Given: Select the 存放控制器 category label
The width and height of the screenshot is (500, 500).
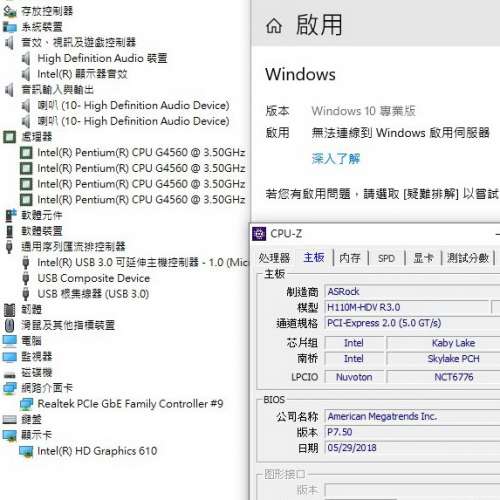Looking at the screenshot, I should coord(47,12).
